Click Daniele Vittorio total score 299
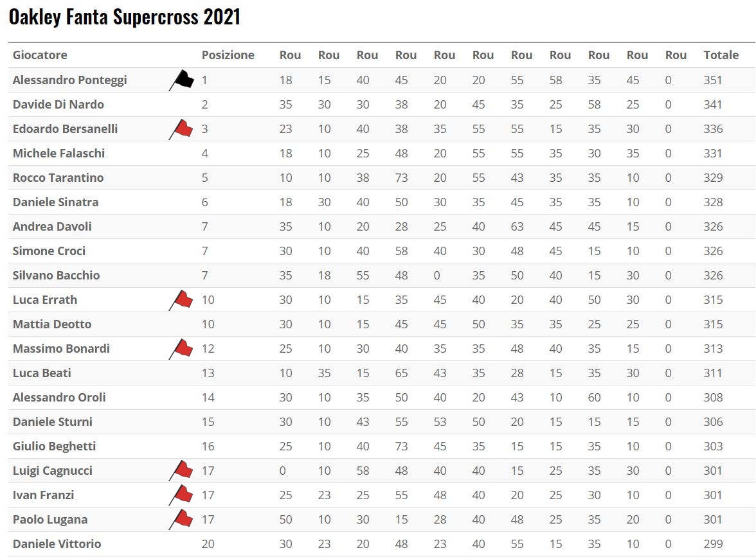The width and height of the screenshot is (756, 557). pyautogui.click(x=713, y=544)
